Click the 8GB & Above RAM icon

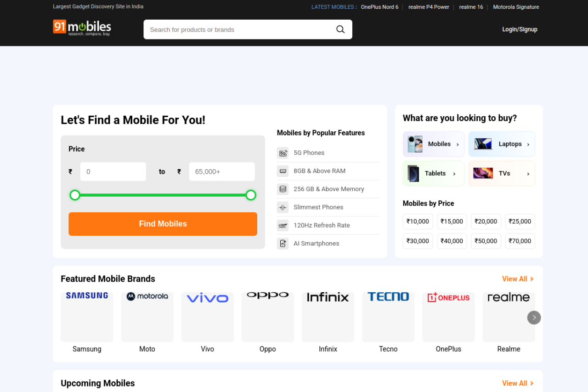click(x=283, y=171)
